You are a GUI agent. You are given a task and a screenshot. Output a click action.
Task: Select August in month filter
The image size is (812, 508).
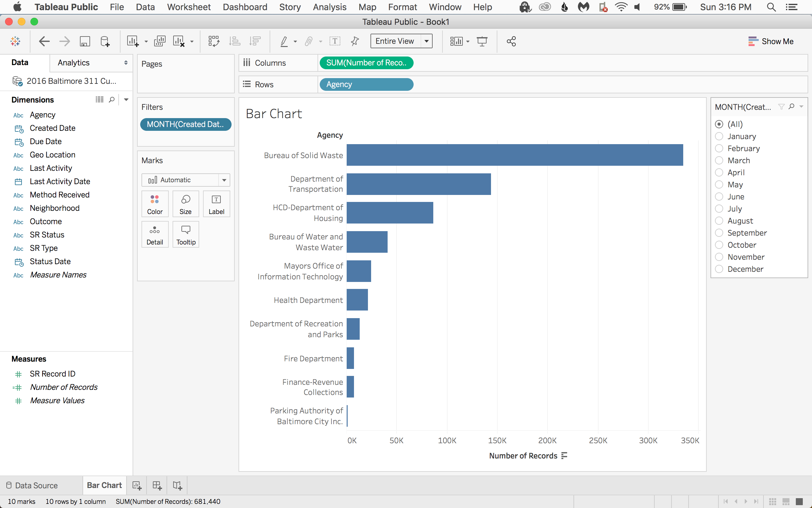(719, 221)
